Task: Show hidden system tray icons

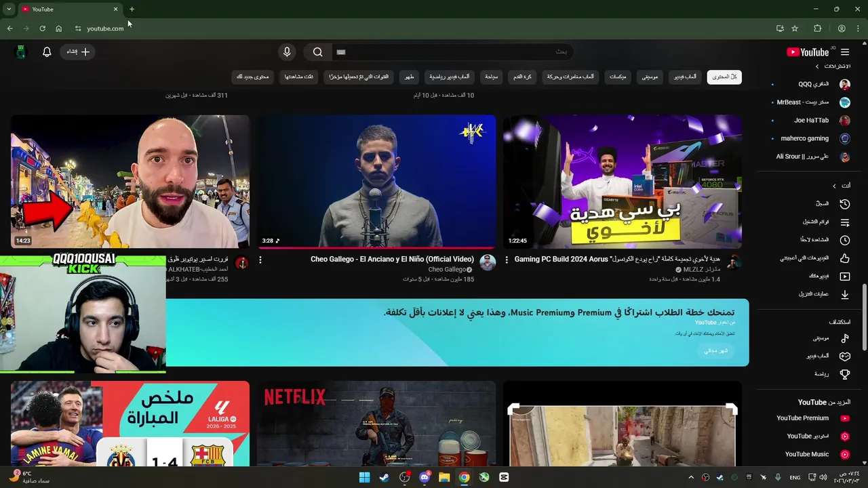Action: coord(692,477)
